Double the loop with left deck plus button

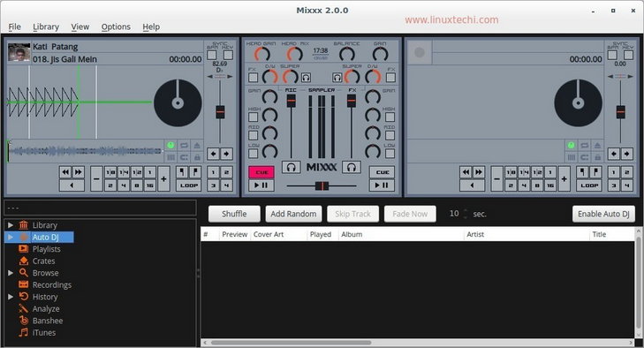click(163, 179)
